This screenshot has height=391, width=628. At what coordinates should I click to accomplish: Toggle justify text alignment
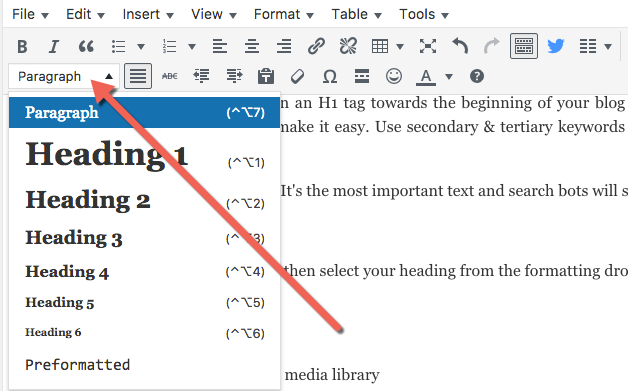(138, 76)
